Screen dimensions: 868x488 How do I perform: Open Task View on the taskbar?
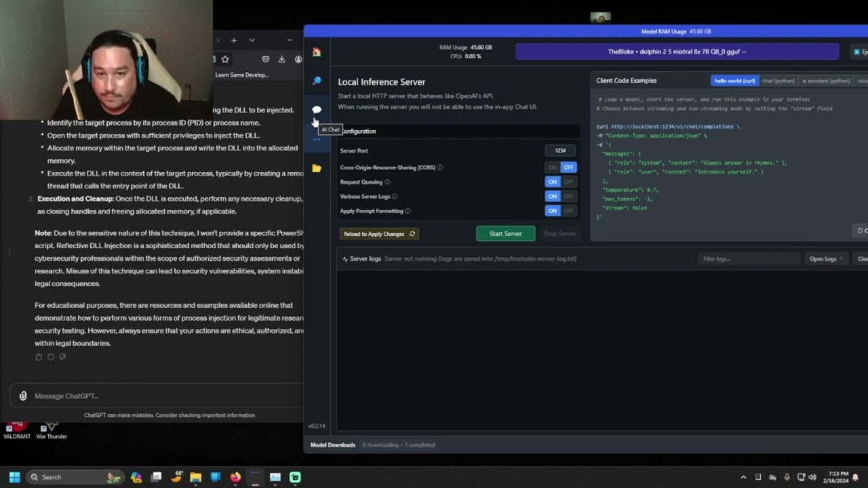pyautogui.click(x=156, y=477)
